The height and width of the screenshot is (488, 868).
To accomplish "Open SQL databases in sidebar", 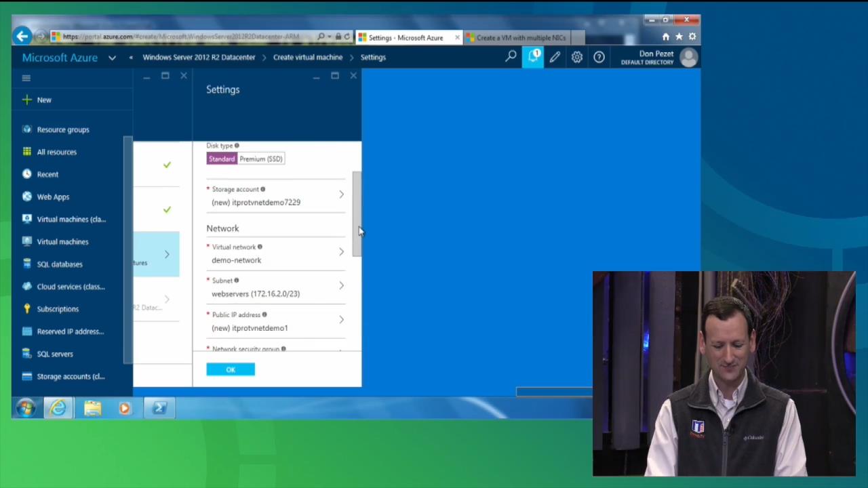I will [x=60, y=264].
